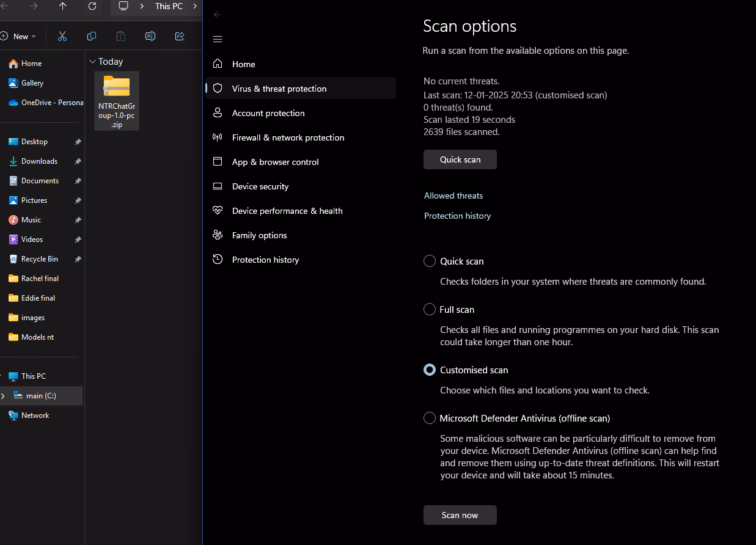Select the Quick scan radio button
756x545 pixels.
(x=430, y=261)
